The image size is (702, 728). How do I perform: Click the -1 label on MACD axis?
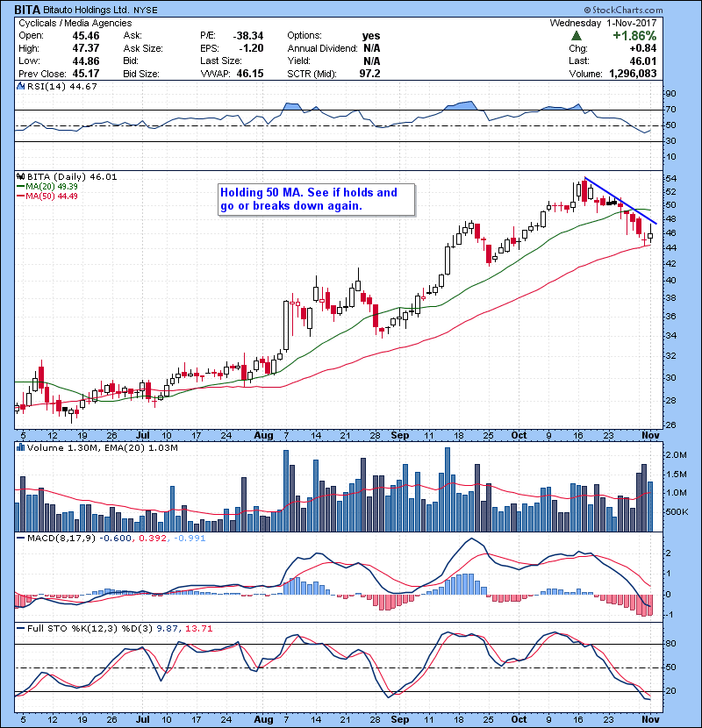click(x=670, y=615)
